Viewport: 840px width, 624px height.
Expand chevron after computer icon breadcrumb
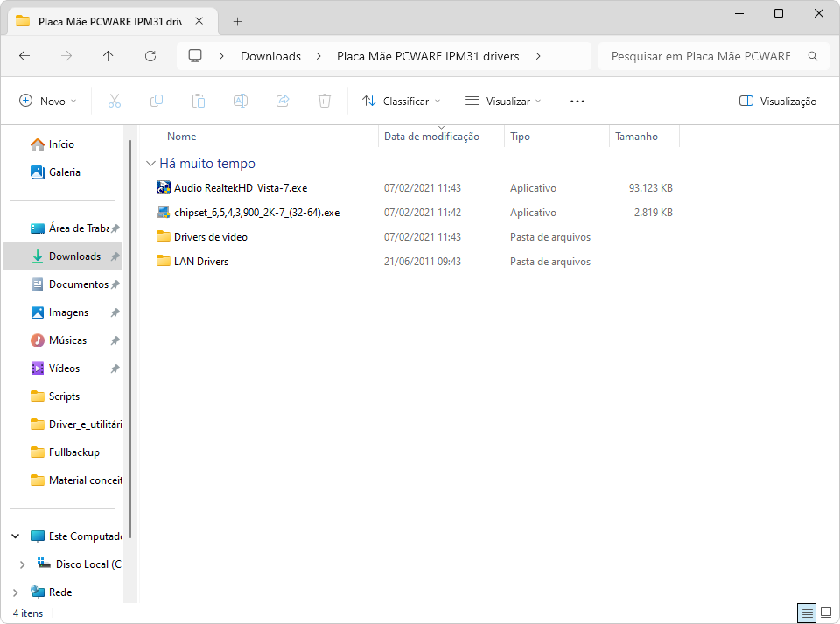pyautogui.click(x=221, y=56)
